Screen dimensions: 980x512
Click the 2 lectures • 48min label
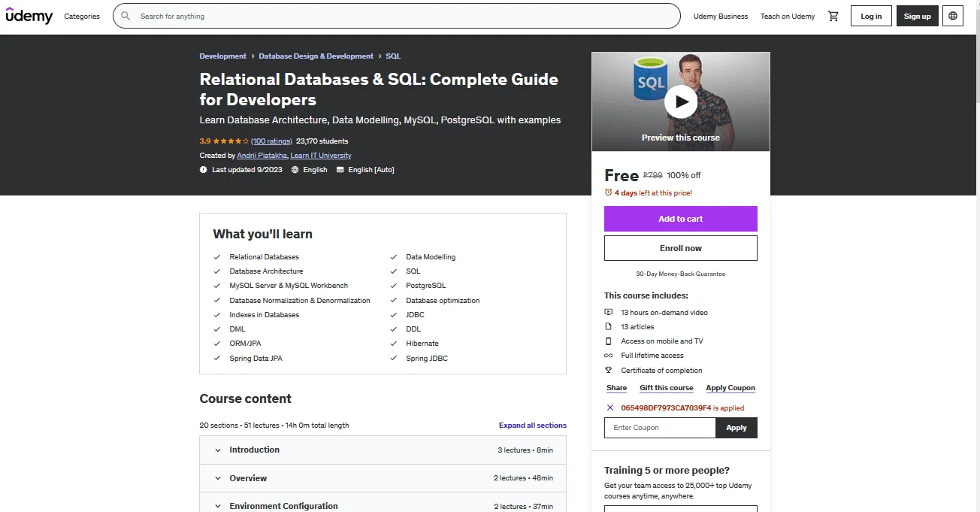pos(523,478)
